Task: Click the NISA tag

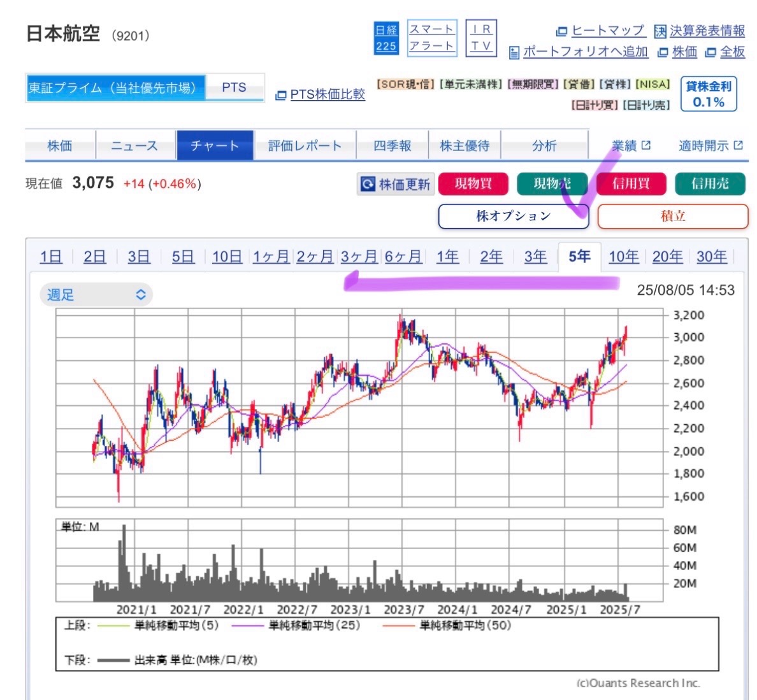Action: click(x=652, y=85)
